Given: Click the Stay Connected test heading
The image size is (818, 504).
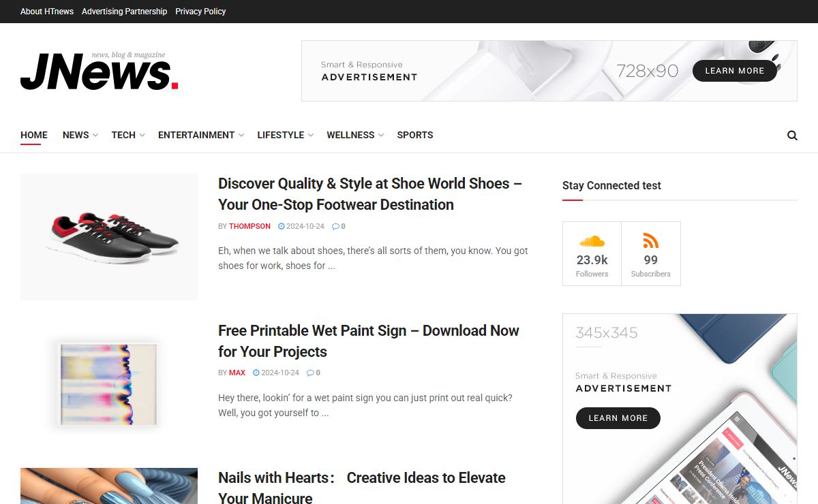Looking at the screenshot, I should pos(611,185).
